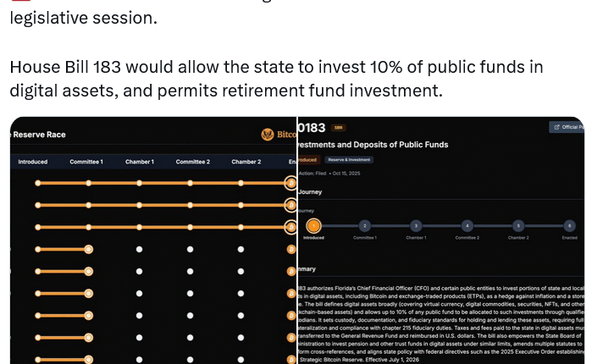The image size is (592, 364).
Task: Select journey step 3 circle for Chamber 1
Action: (x=416, y=226)
